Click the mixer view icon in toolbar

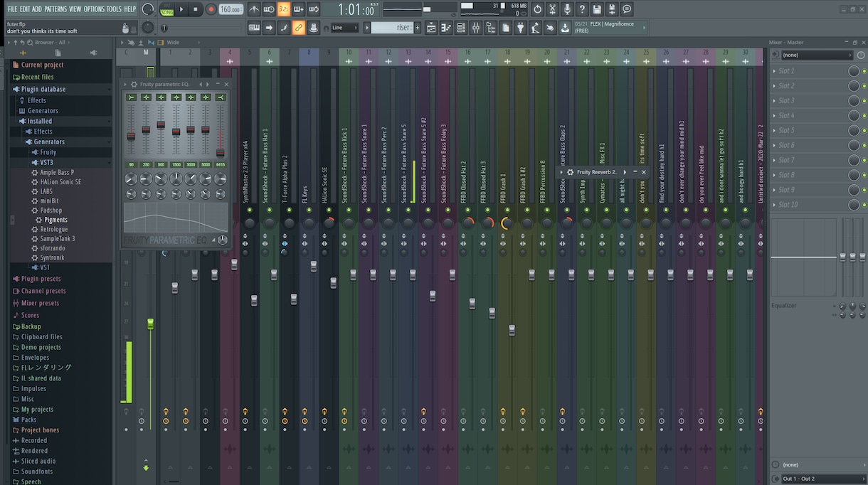[476, 28]
